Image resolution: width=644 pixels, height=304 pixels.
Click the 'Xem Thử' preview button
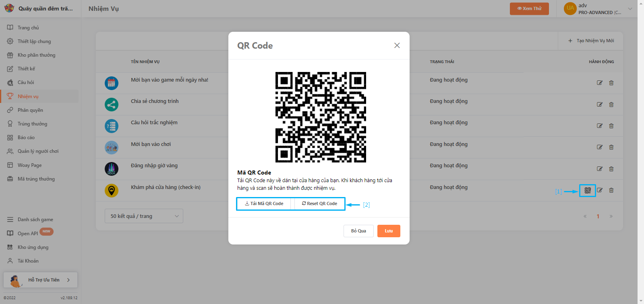[x=529, y=8]
